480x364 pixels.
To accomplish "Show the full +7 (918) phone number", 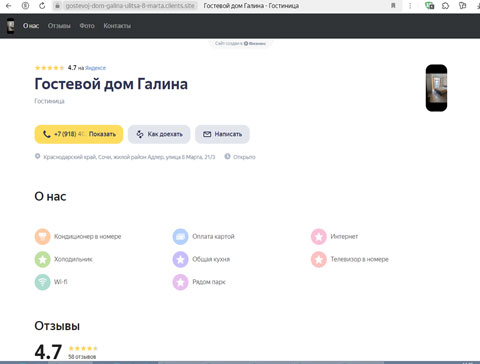I will point(79,134).
